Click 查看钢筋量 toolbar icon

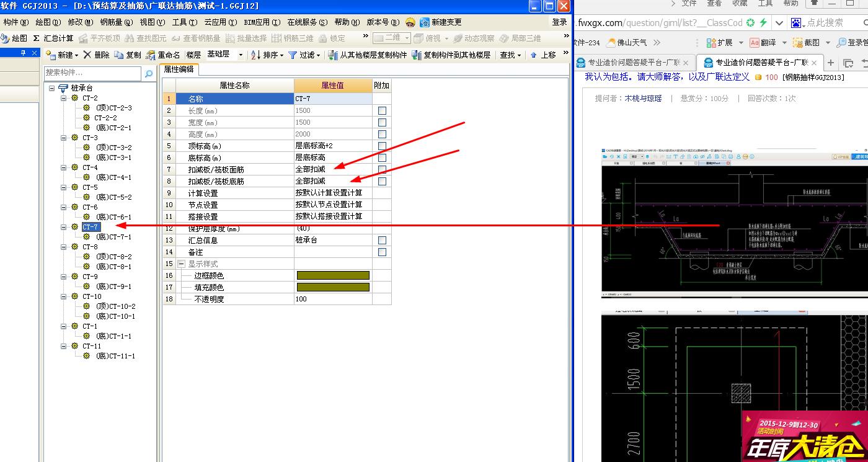click(176, 38)
